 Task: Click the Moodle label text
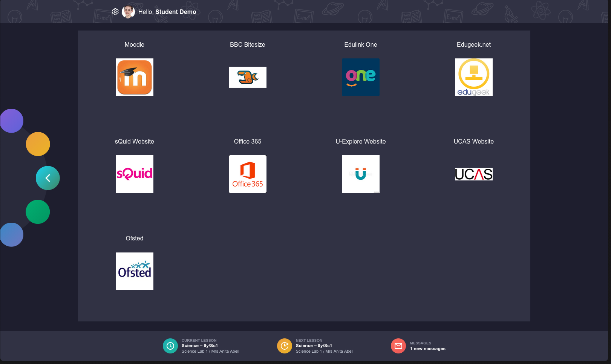tap(135, 44)
